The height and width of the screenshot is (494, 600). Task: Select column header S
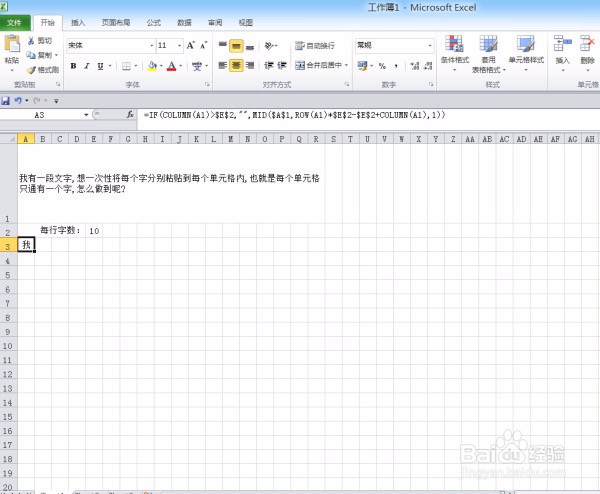333,139
